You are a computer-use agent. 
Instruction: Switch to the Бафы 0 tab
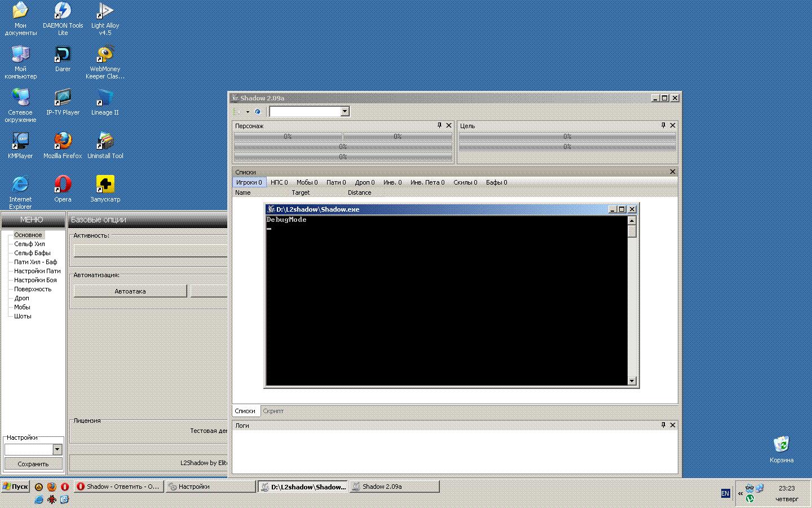497,182
